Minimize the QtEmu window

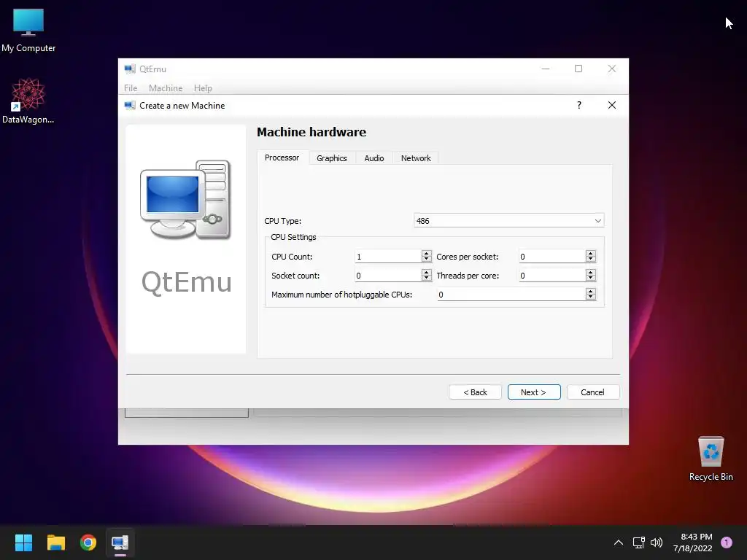546,69
